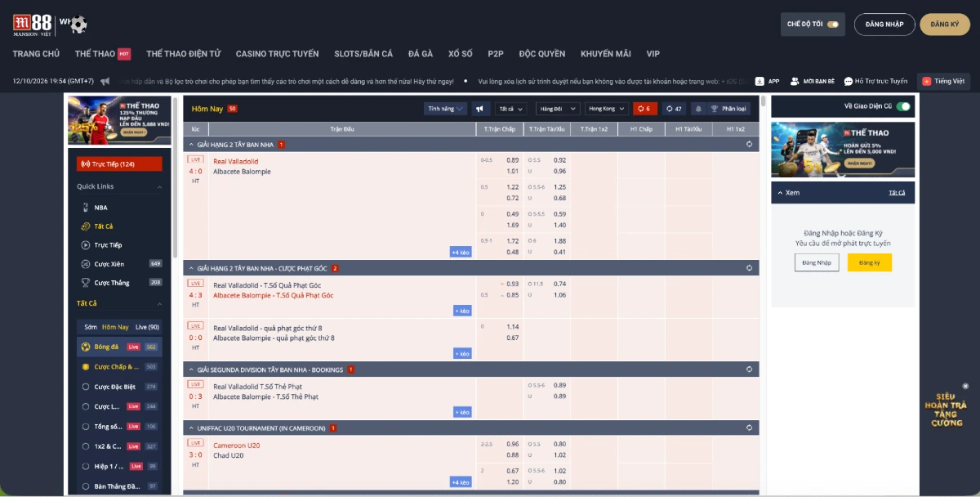This screenshot has width=980, height=497.
Task: Refresh the UNIFFAC U20 Tournament section
Action: coord(749,428)
